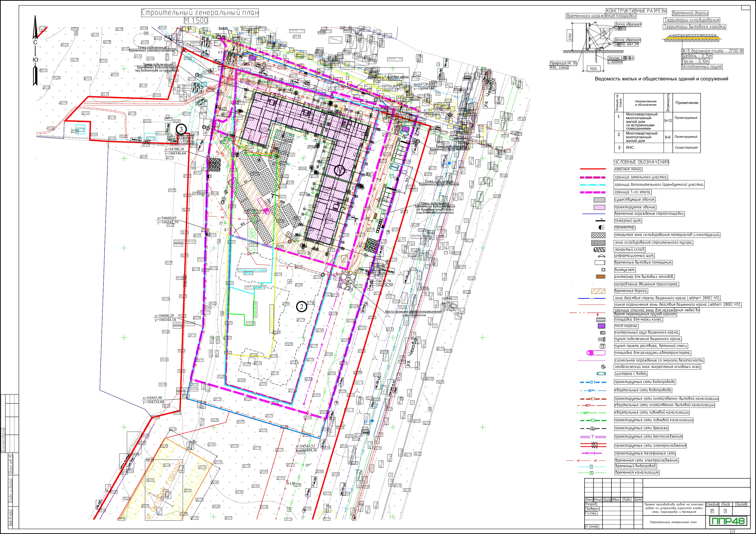The width and height of the screenshot is (756, 534).
Task: Click the orange household waste container swatch
Action: (x=600, y=277)
